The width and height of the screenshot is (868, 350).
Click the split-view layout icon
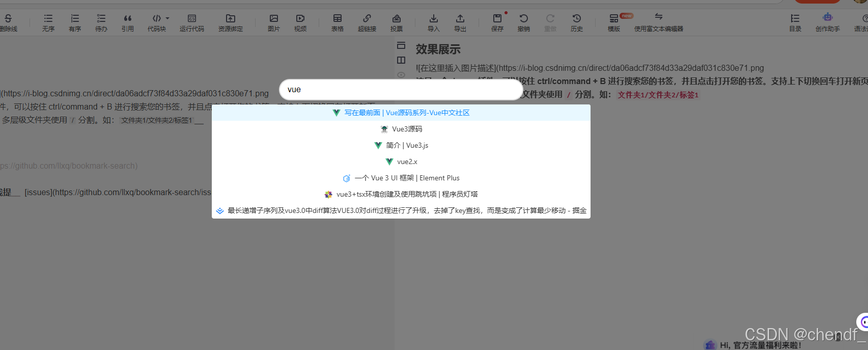[x=401, y=60]
